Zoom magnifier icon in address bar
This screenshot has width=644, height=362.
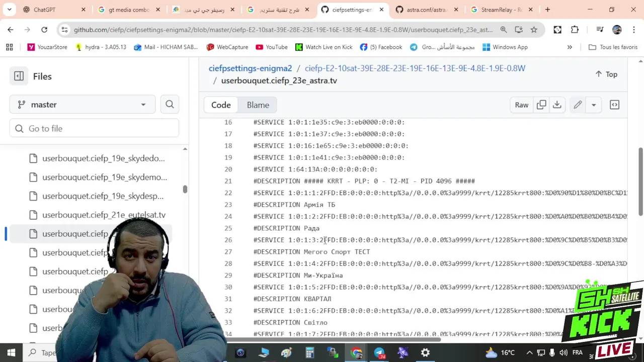(x=504, y=30)
